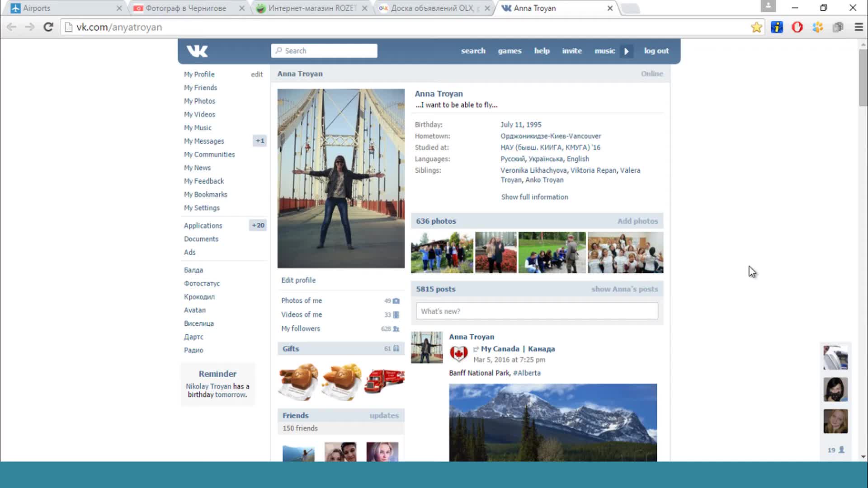Screen dimensions: 868x488
Task: Click the invite header link
Action: (572, 51)
